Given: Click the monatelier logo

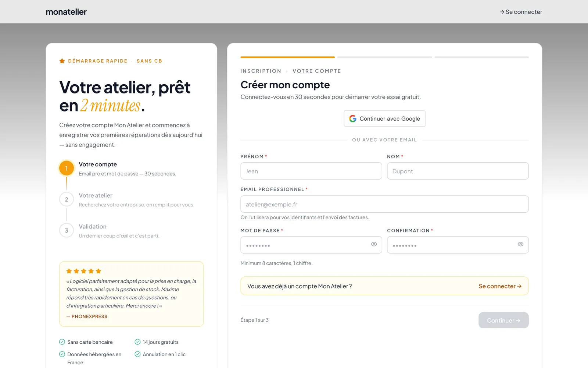Looking at the screenshot, I should pos(66,12).
